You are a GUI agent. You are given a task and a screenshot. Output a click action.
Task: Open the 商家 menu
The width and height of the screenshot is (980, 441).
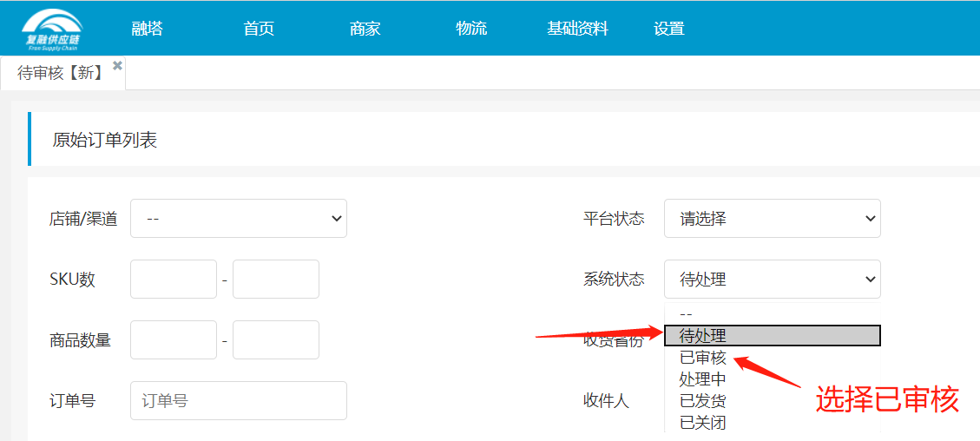pyautogui.click(x=365, y=29)
